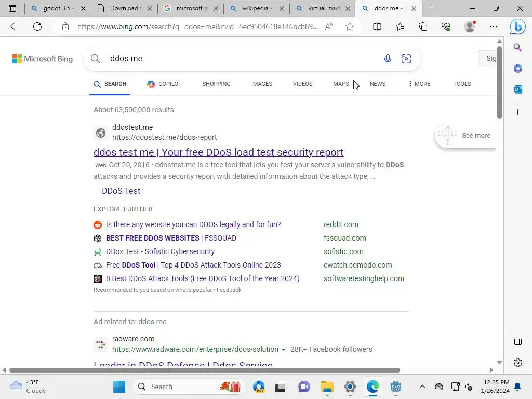Open Browser essentials heart icon
Image resolution: width=532 pixels, height=399 pixels.
pos(446,26)
